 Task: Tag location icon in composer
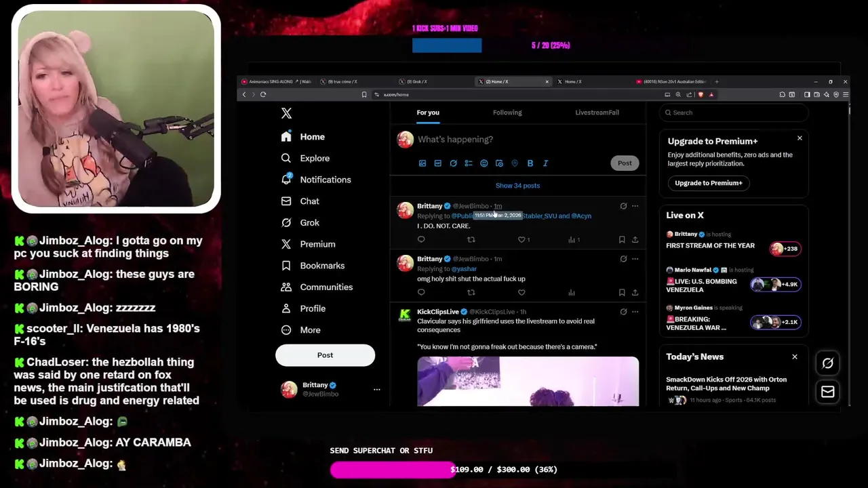pyautogui.click(x=515, y=163)
